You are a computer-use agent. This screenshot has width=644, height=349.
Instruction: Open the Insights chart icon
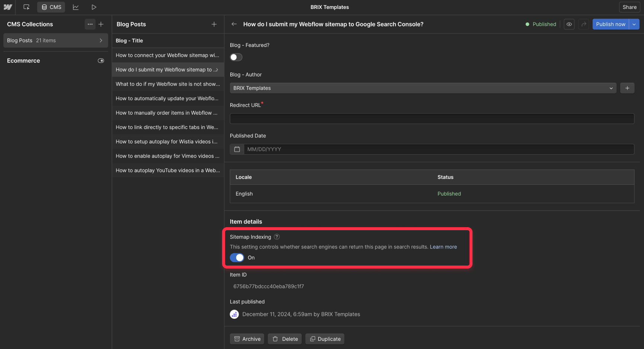(x=76, y=7)
